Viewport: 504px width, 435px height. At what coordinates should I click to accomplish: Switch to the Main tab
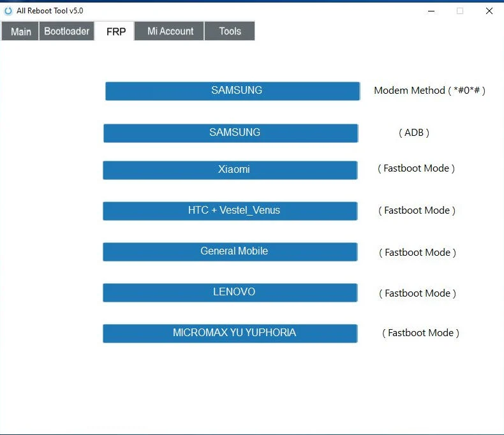tap(20, 31)
